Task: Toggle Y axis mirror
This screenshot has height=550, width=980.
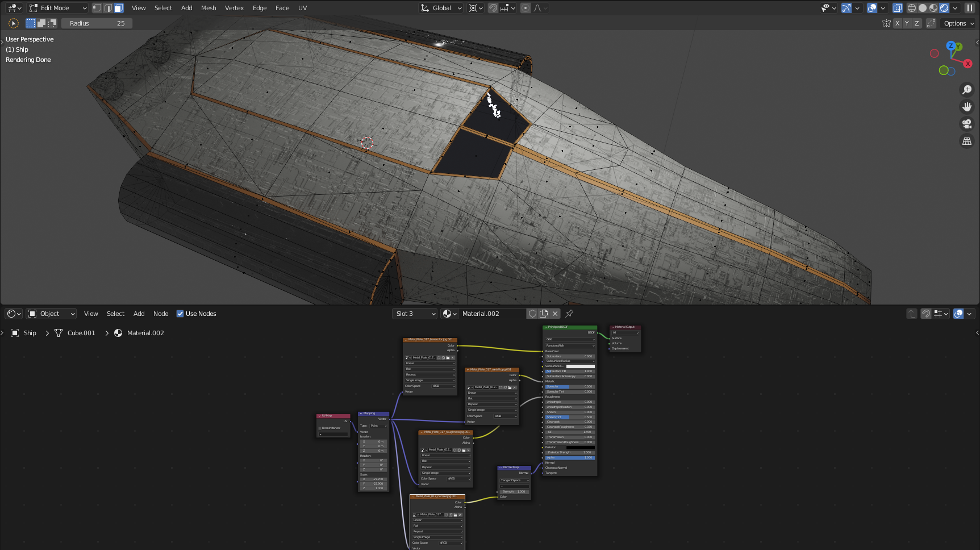Action: [x=907, y=23]
